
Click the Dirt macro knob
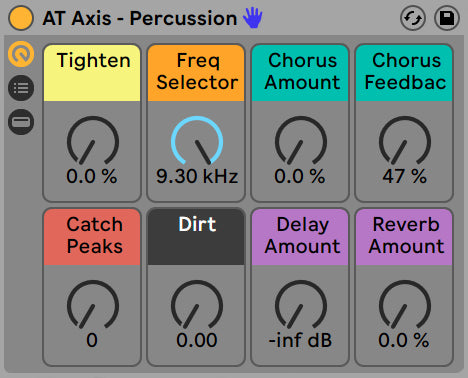click(197, 304)
